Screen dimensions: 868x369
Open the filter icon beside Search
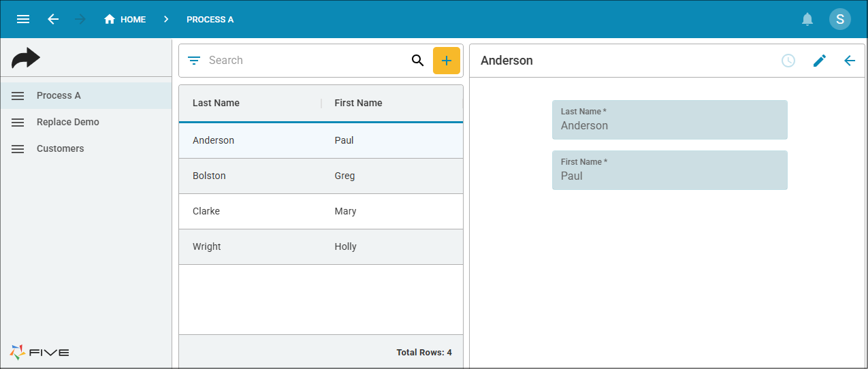point(194,61)
